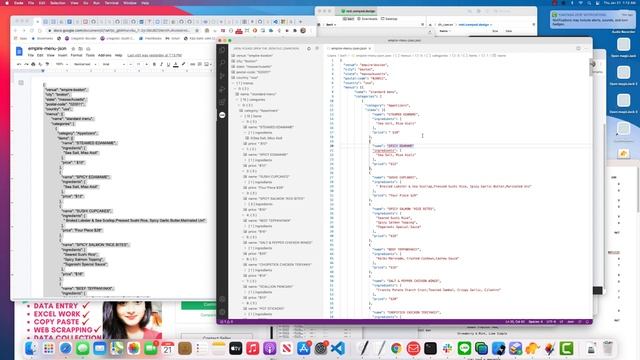Open the Terminal menu in the macOS menu bar
The image size is (640, 360).
pos(111,3)
